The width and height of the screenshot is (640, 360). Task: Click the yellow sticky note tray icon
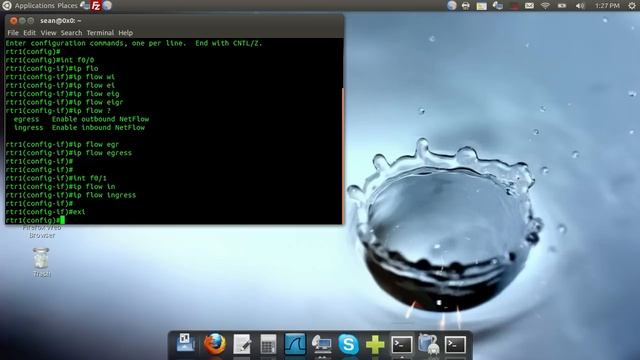pyautogui.click(x=482, y=6)
